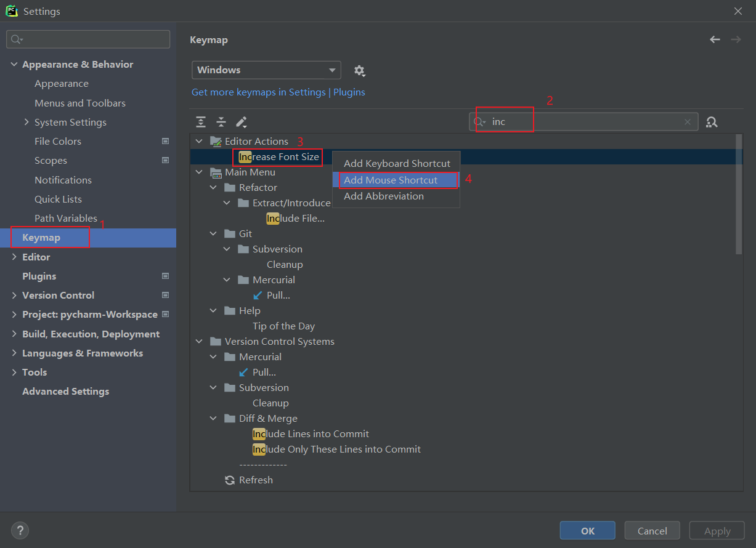Click the PyCharm logo in the title bar
Screen dimensions: 756x548
12,11
